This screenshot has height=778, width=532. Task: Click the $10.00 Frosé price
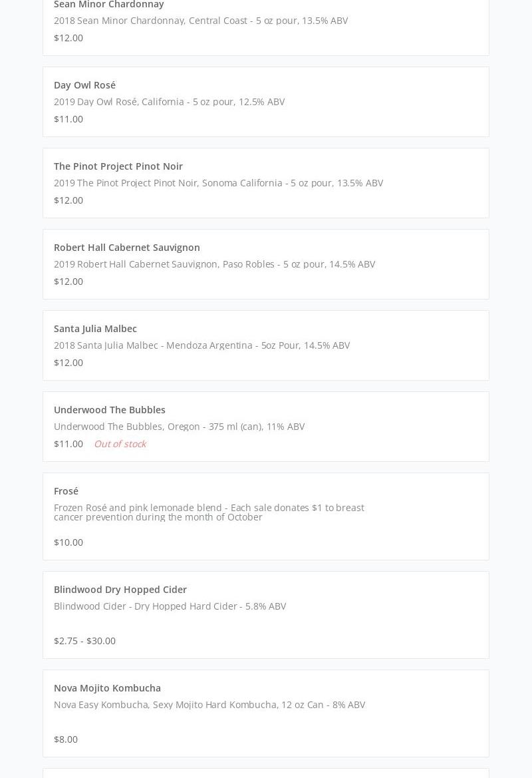(x=68, y=542)
